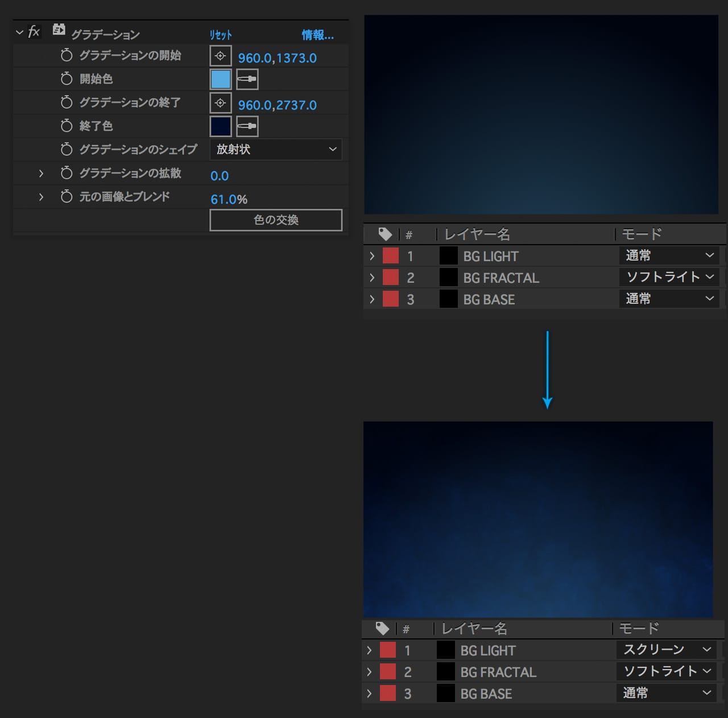Click the gradient start point crosshair icon

(221, 56)
